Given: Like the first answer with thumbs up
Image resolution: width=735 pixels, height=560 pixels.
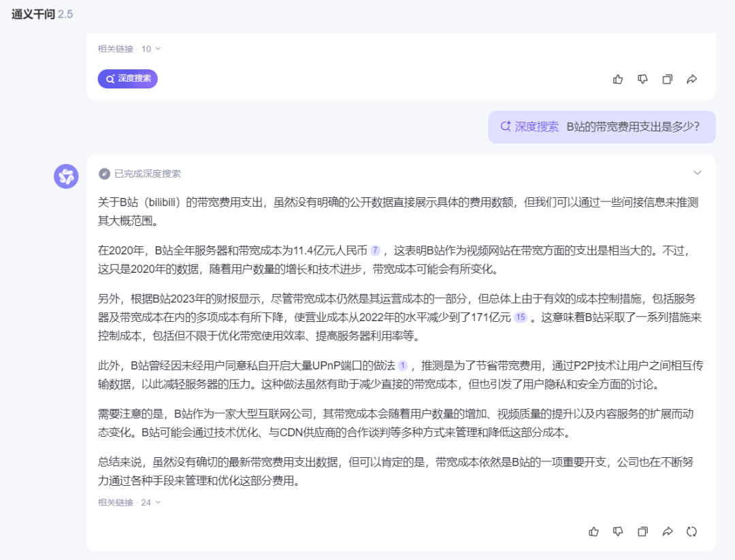Looking at the screenshot, I should [x=618, y=79].
